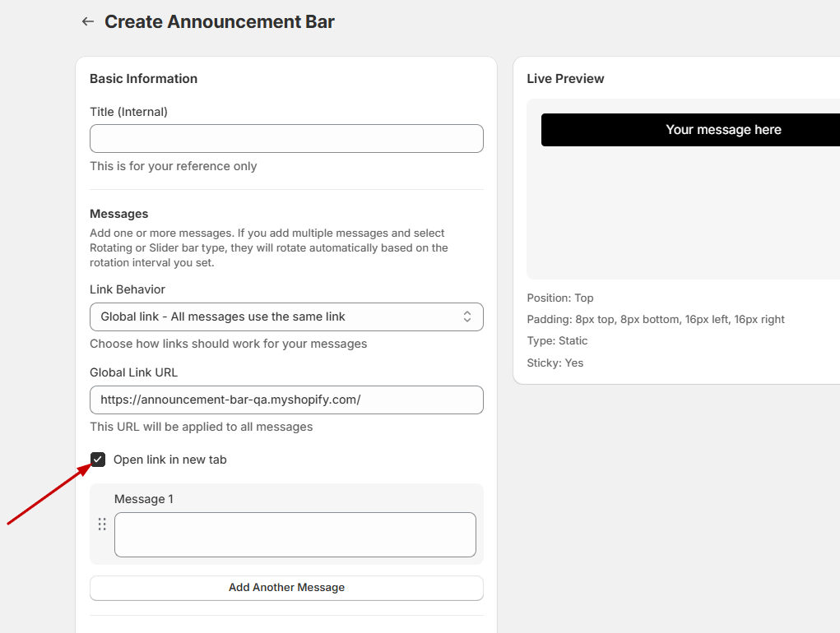840x633 pixels.
Task: Go back using the left arrow icon
Action: coord(88,21)
